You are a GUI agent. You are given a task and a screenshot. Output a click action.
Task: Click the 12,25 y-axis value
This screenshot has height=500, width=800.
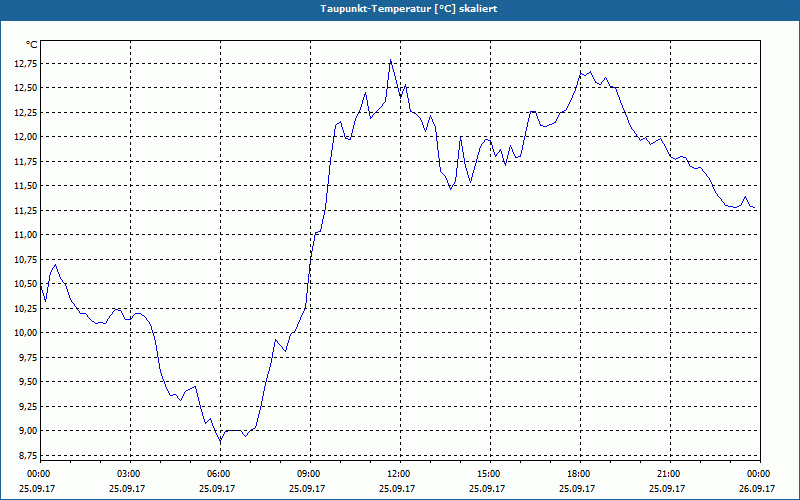point(28,112)
